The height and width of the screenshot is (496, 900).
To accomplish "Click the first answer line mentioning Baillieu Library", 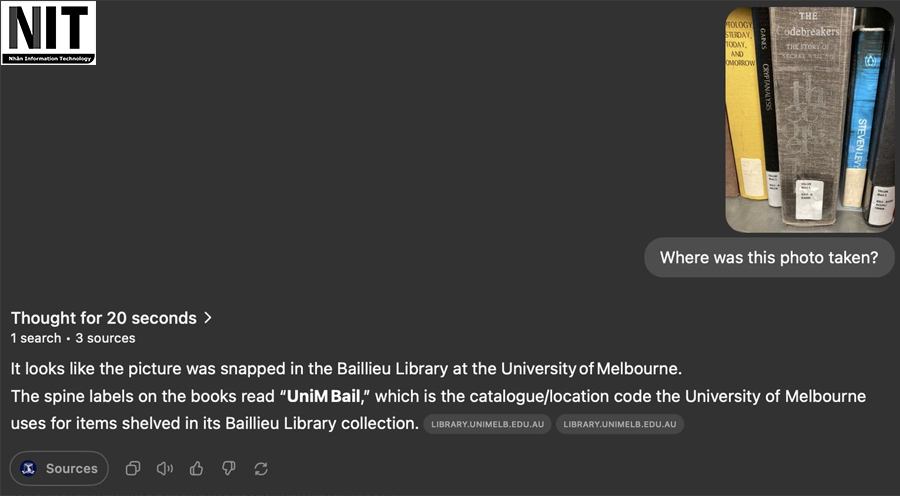I will 346,369.
